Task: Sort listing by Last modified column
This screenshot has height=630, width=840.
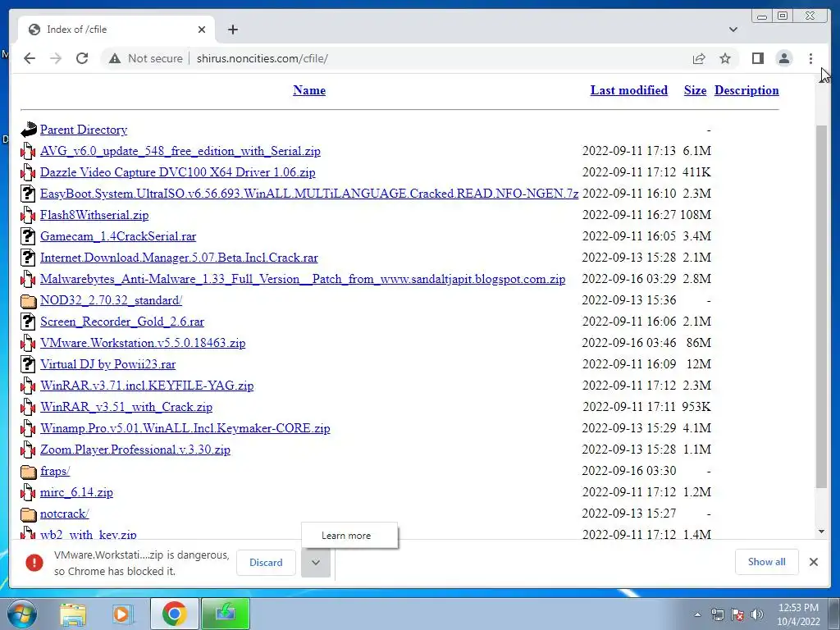Action: tap(629, 90)
